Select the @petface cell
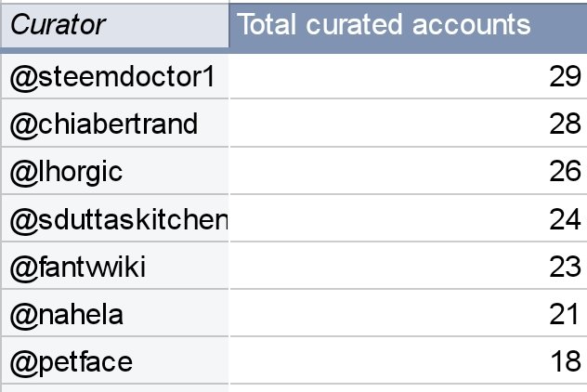Image resolution: width=587 pixels, height=392 pixels. tap(113, 362)
